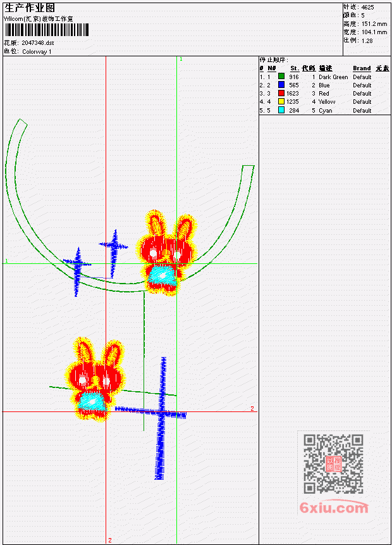Click Default brand in the Dark Green row
Viewport: 392px width, 545px height.
[362, 77]
